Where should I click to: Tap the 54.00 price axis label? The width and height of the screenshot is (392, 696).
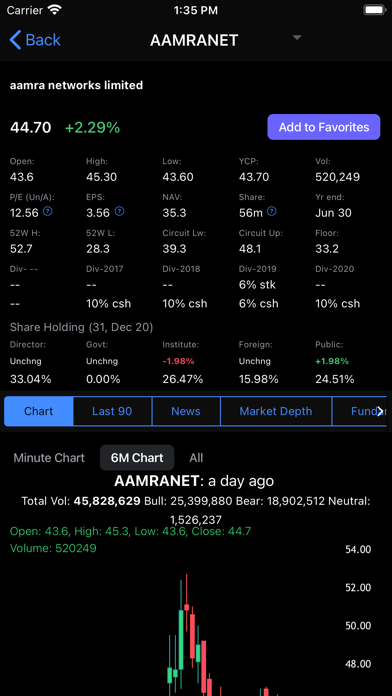point(358,550)
